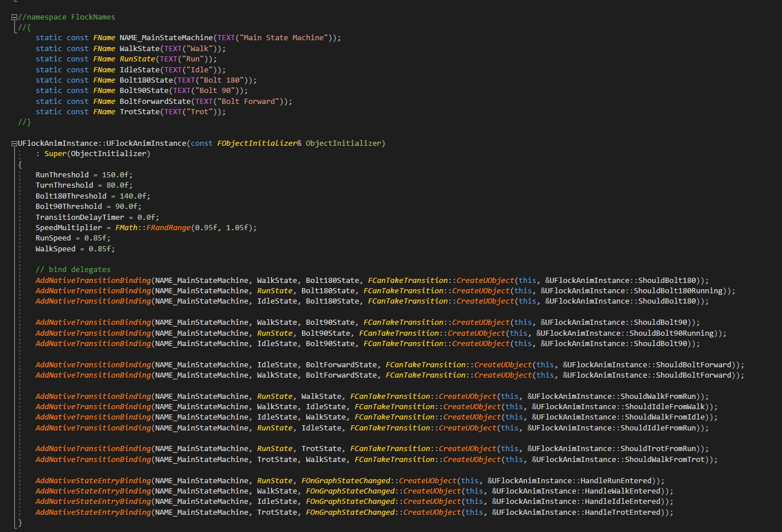The width and height of the screenshot is (782, 532).
Task: Click the HandleRunEntered method reference
Action: click(616, 481)
